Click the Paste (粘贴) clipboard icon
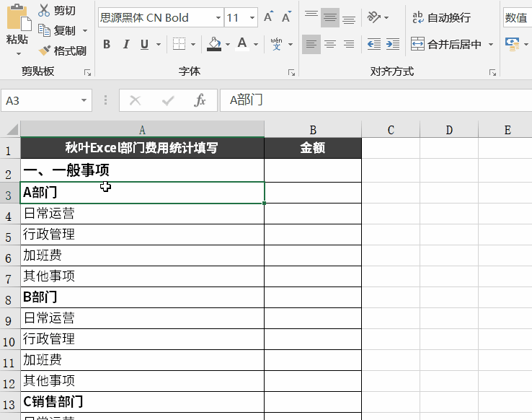The image size is (532, 420). [x=17, y=17]
